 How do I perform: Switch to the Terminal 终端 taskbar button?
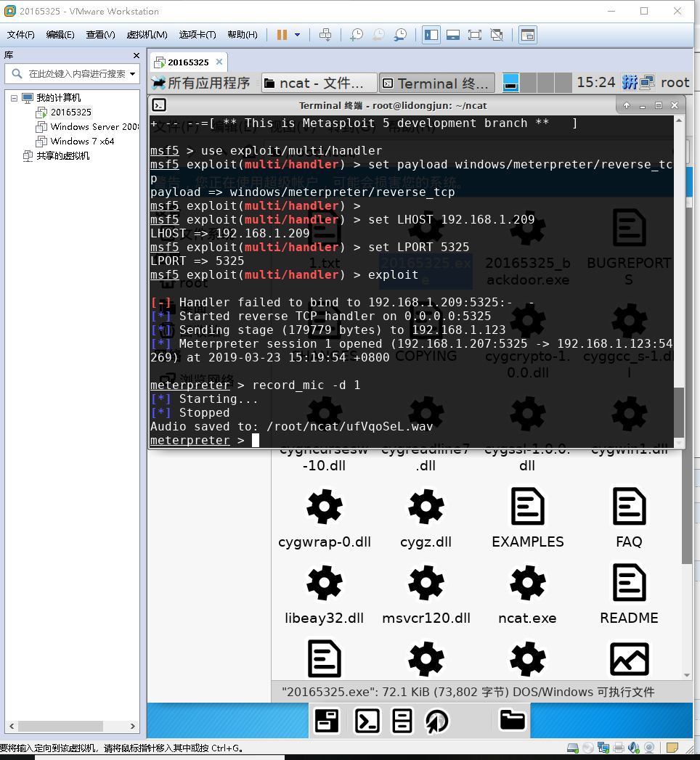(x=437, y=83)
